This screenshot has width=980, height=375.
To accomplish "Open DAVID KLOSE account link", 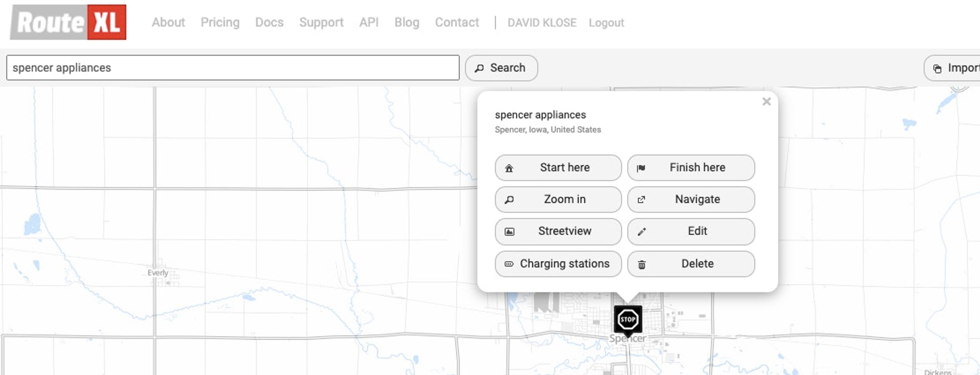I will pyautogui.click(x=542, y=23).
